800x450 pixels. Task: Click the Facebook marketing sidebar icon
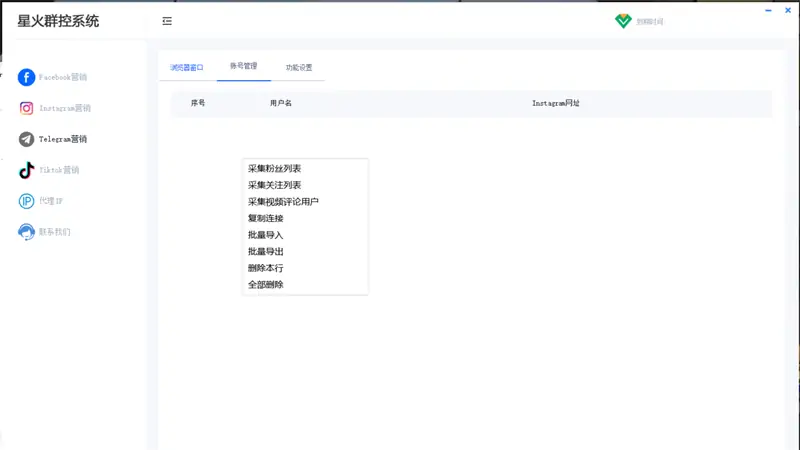(27, 77)
